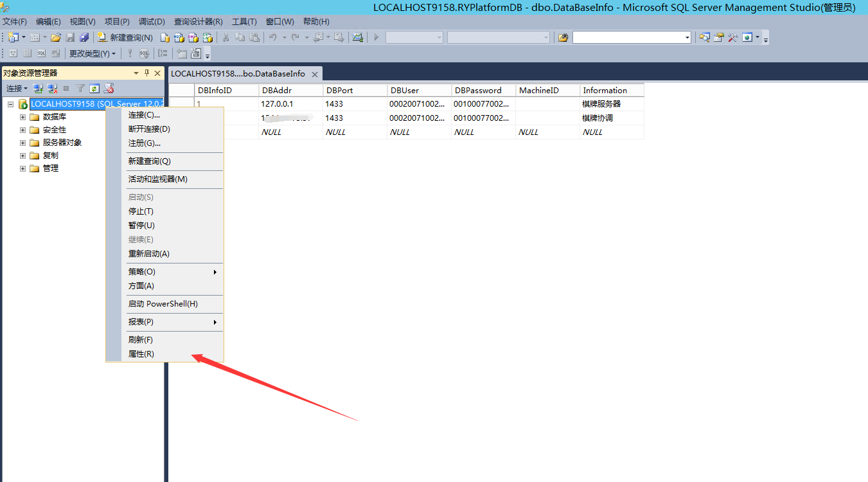This screenshot has width=868, height=482.
Task: Click the Open File folder icon in toolbar
Action: 56,37
